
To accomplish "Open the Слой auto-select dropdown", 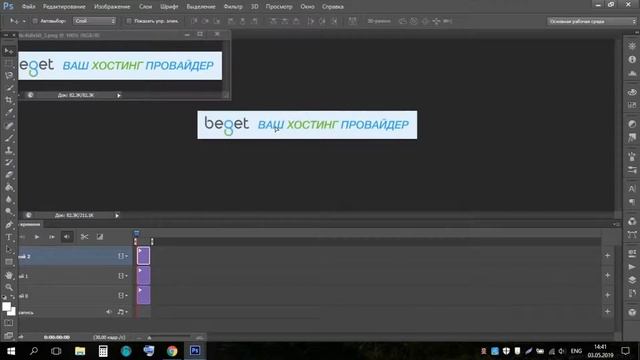I will pos(95,21).
